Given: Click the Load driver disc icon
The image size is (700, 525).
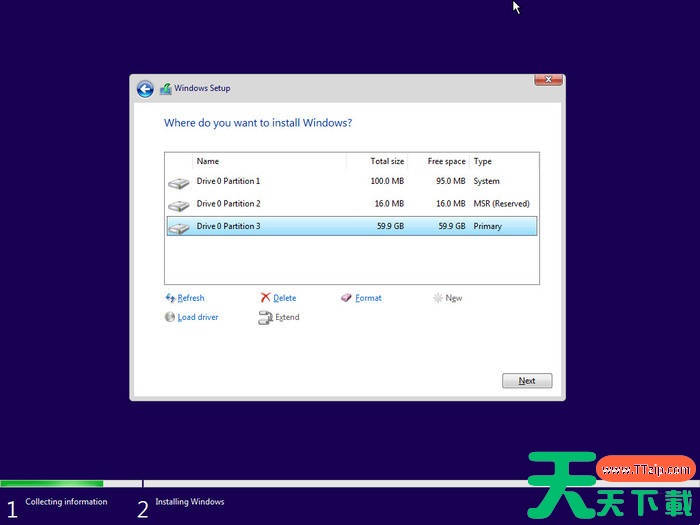Looking at the screenshot, I should 170,317.
